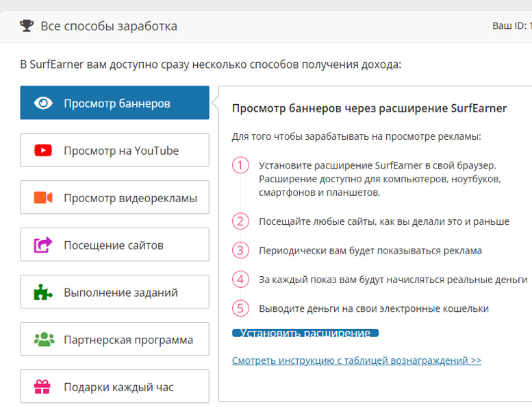Go to Выполнение заданий section
Viewport: 532px width, 418px height.
114,292
